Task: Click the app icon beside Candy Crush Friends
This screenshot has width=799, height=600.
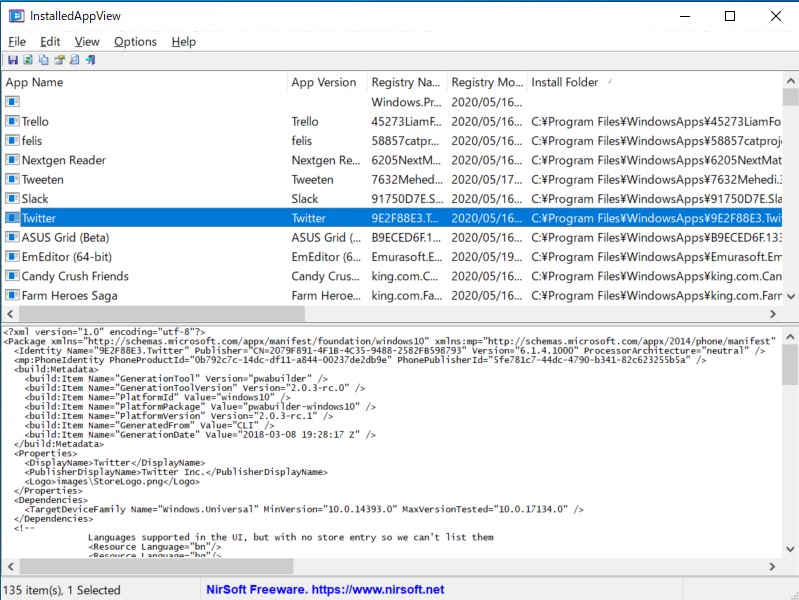Action: coord(12,276)
